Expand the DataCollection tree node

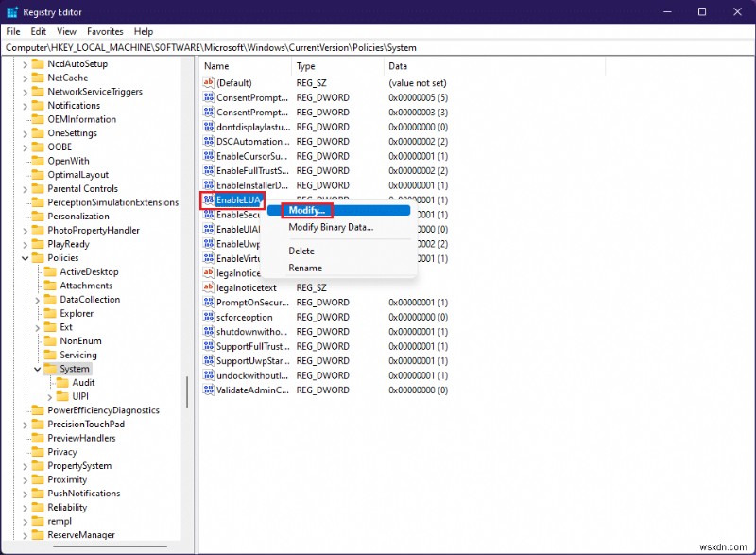pyautogui.click(x=38, y=300)
